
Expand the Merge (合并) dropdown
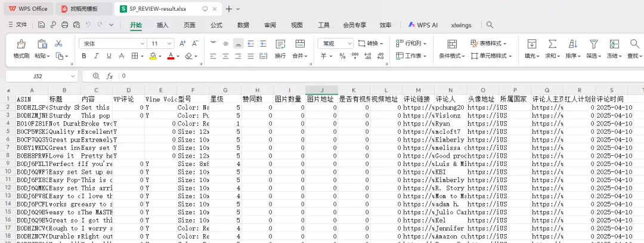coord(300,56)
